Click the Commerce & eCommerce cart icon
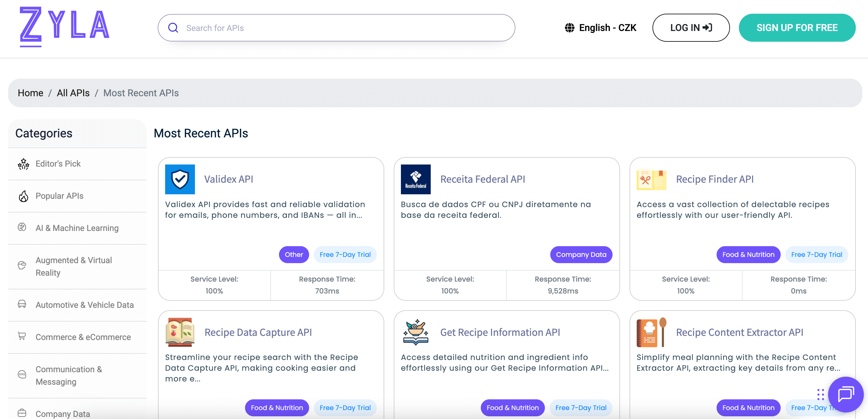 point(22,336)
